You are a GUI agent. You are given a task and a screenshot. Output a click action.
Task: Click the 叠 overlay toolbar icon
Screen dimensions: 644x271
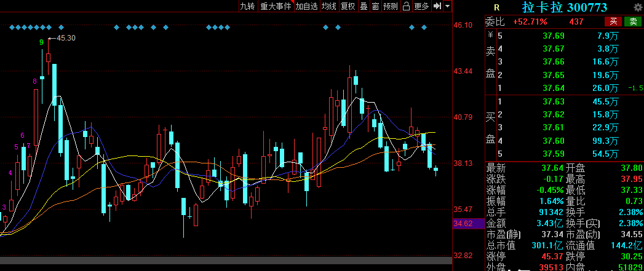(x=364, y=6)
